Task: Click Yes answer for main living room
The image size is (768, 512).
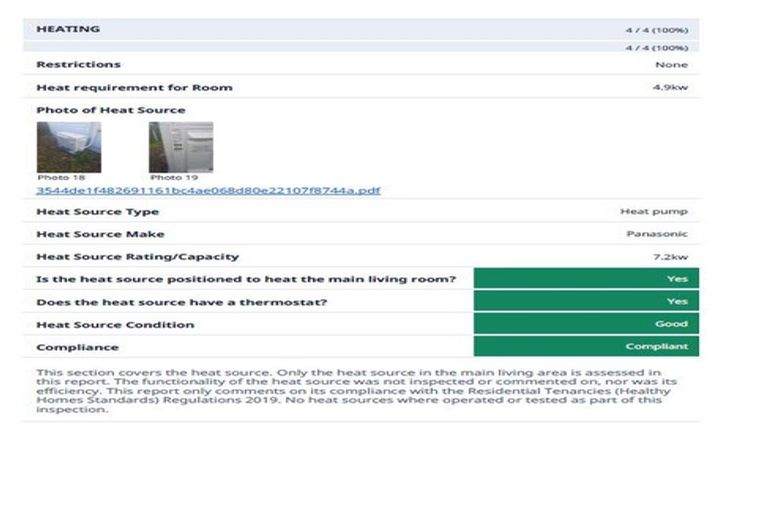Action: point(586,278)
